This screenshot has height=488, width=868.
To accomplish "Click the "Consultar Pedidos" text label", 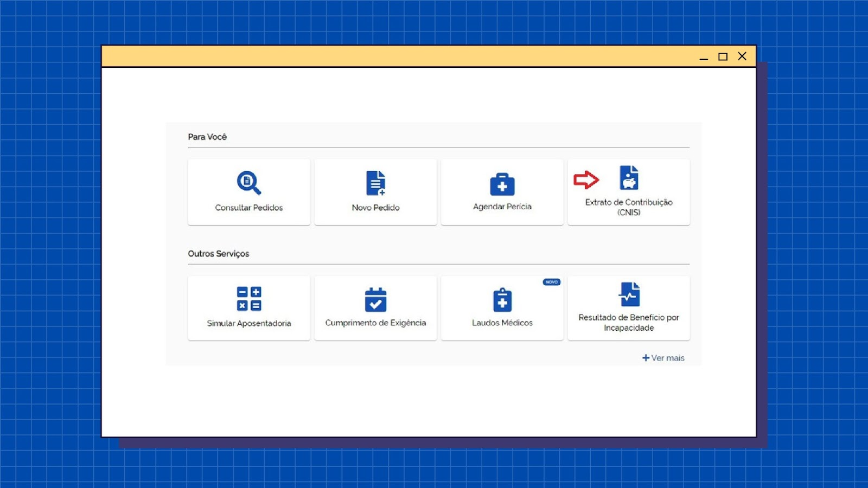I will [249, 208].
